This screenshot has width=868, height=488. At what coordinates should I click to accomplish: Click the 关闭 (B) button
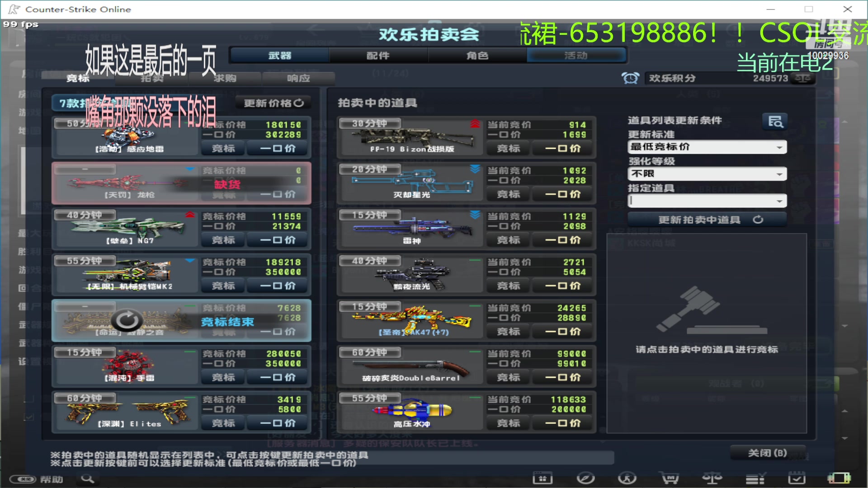click(768, 453)
